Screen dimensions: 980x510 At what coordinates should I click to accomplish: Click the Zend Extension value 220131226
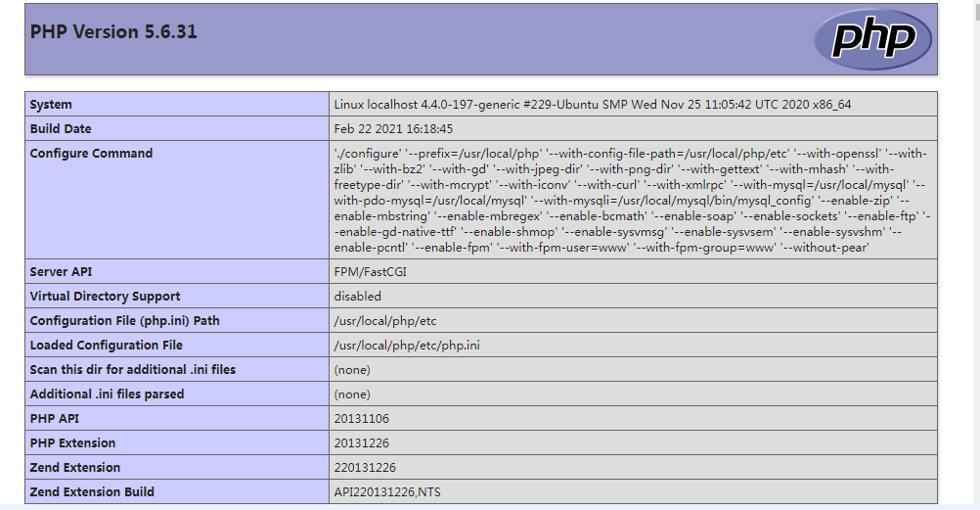click(365, 468)
